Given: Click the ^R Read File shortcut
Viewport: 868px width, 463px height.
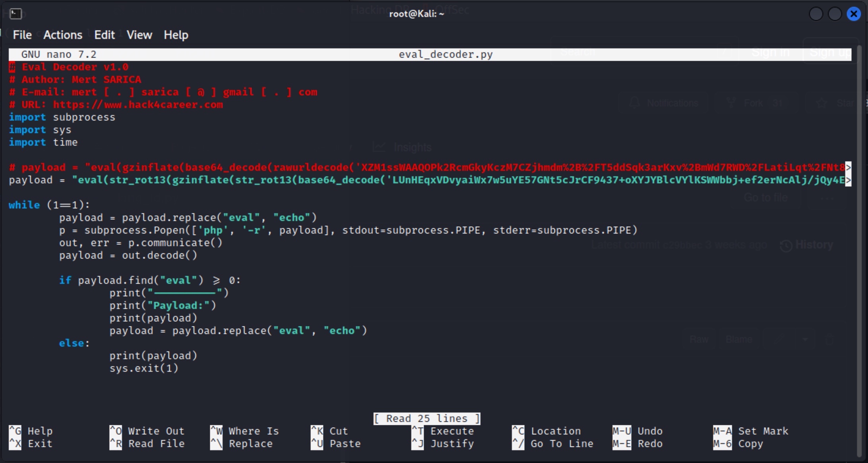Looking at the screenshot, I should 147,444.
